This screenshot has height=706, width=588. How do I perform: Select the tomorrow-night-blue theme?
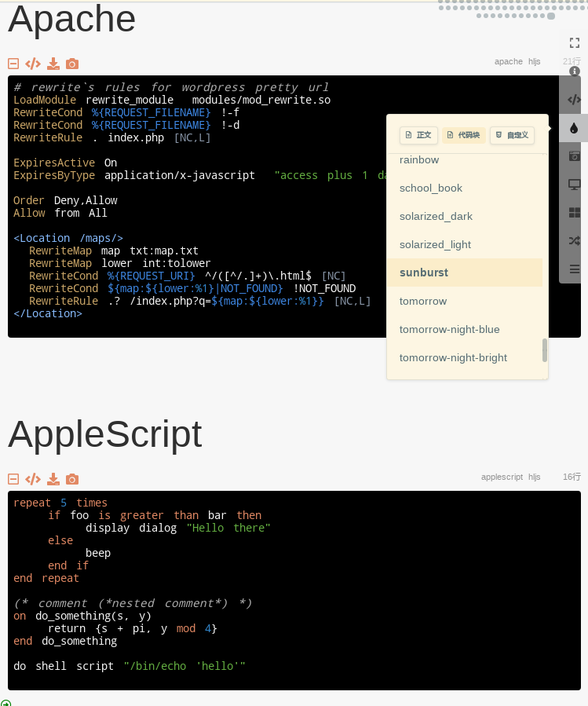[x=465, y=330]
